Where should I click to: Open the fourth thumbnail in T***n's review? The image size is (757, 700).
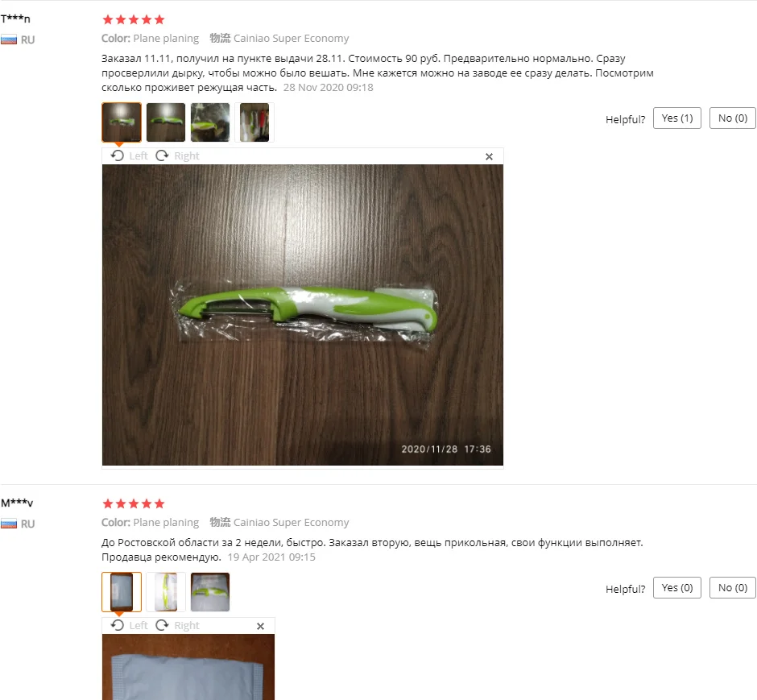pyautogui.click(x=254, y=122)
